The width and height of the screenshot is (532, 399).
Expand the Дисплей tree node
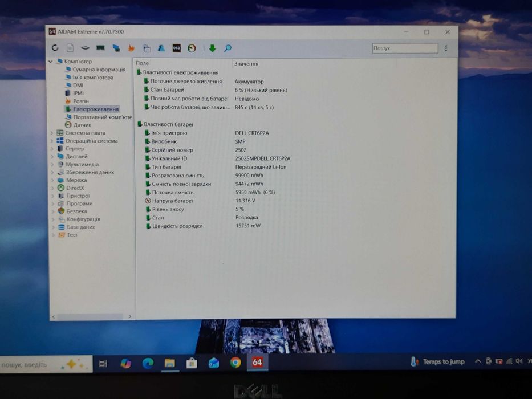click(52, 156)
